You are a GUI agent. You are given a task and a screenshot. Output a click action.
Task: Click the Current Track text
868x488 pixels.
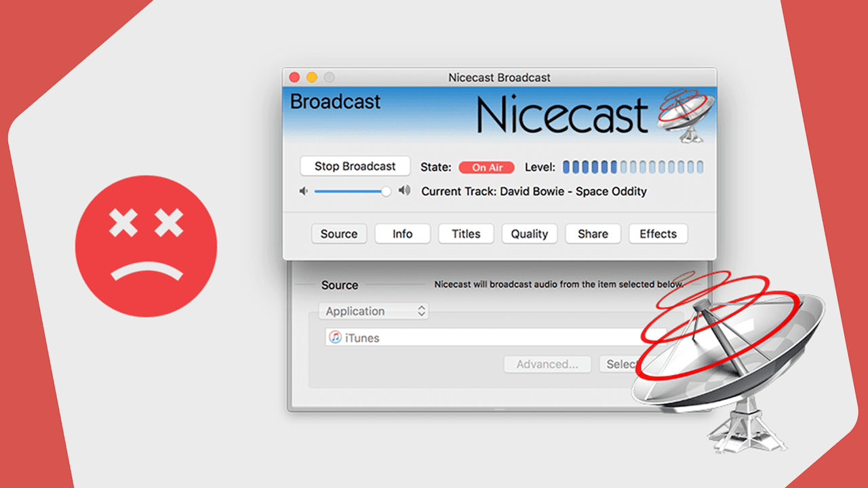pyautogui.click(x=535, y=191)
